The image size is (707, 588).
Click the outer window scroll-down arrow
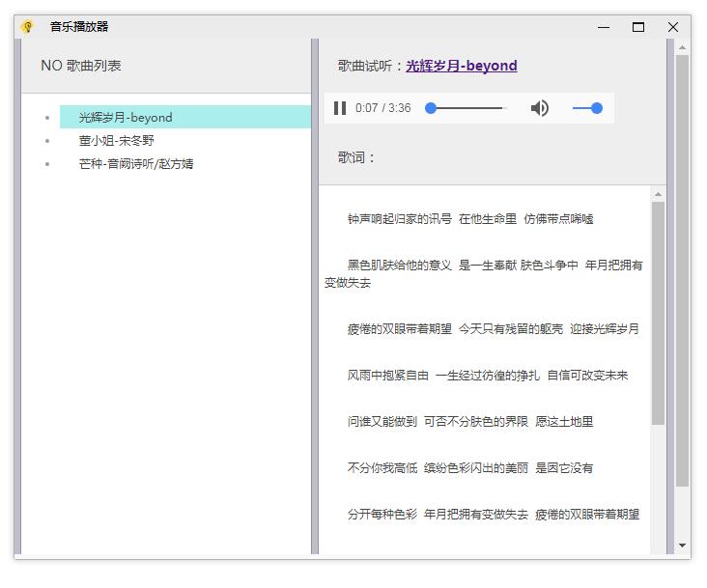coord(682,546)
